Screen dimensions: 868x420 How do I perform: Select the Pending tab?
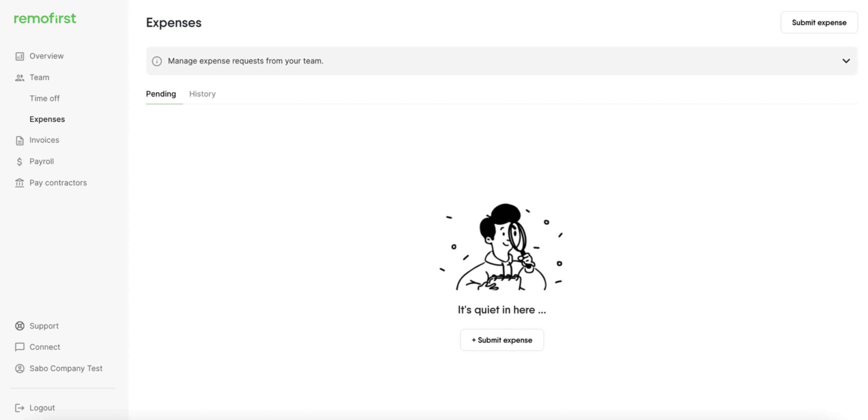[x=161, y=94]
